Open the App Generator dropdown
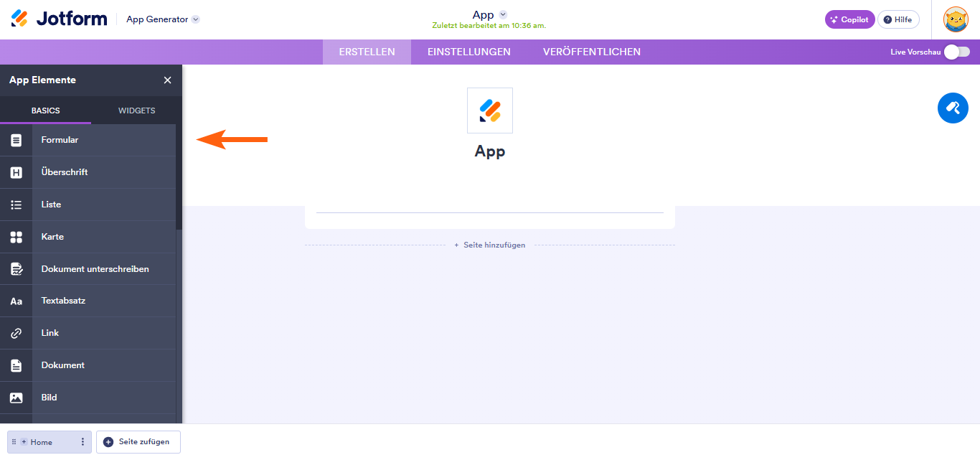980x460 pixels. [162, 19]
